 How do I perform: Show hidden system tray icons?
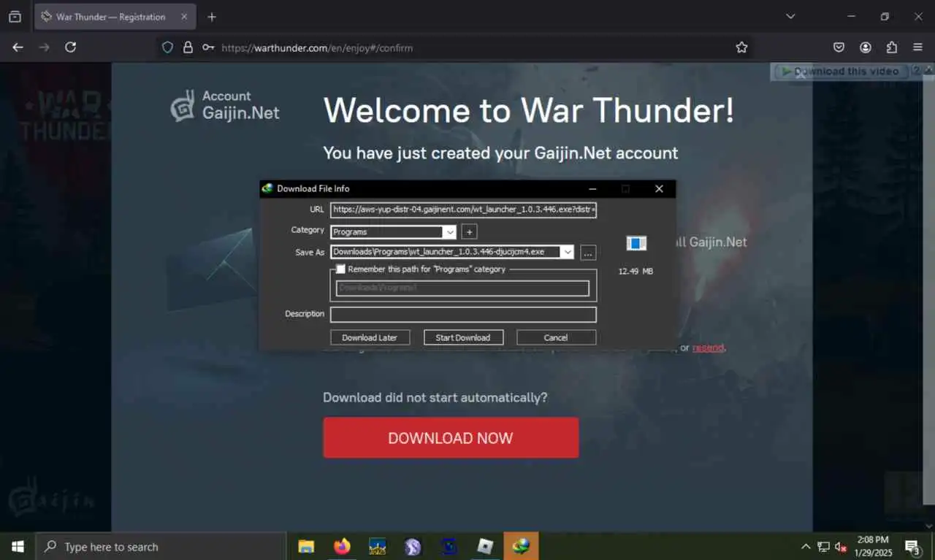[806, 546]
